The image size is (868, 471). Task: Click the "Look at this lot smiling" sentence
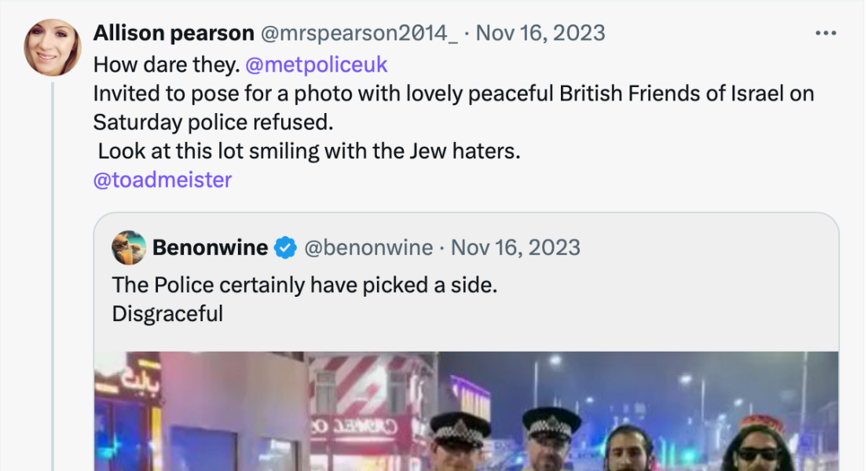[x=309, y=151]
